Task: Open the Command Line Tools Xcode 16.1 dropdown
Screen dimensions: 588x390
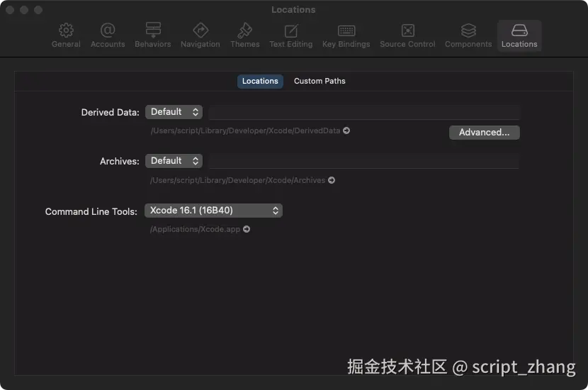Action: [213, 211]
